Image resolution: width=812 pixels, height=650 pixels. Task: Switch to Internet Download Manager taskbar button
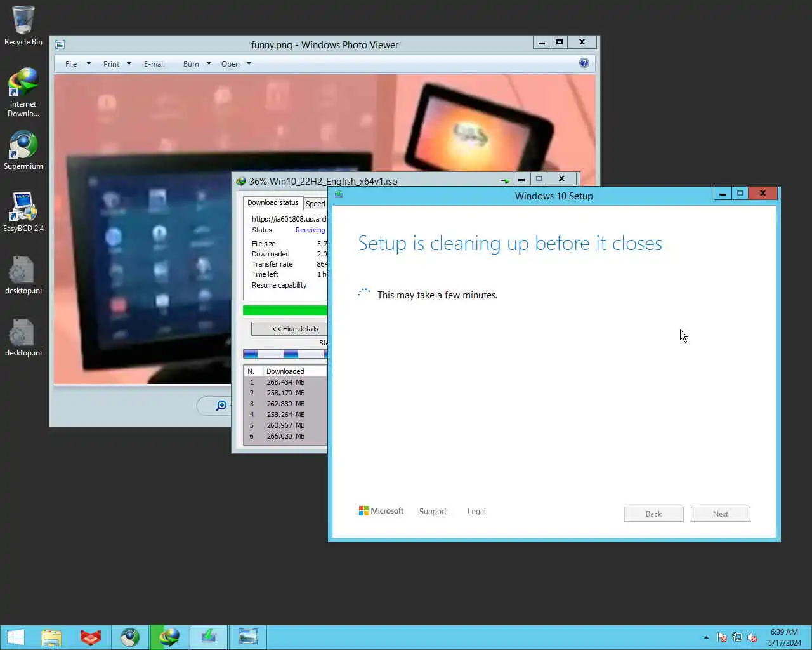tap(169, 637)
